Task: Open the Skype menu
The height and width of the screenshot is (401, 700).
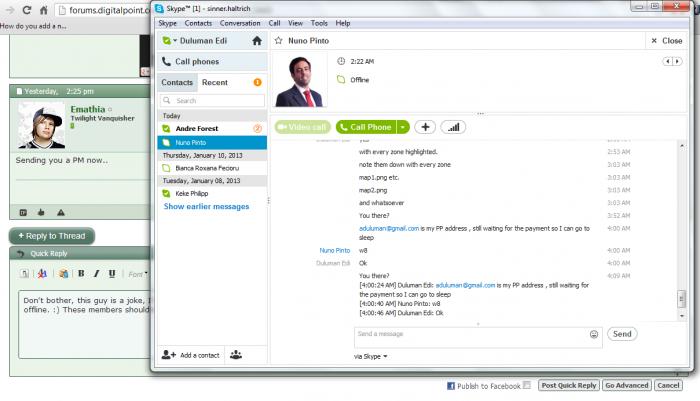Action: (167, 23)
